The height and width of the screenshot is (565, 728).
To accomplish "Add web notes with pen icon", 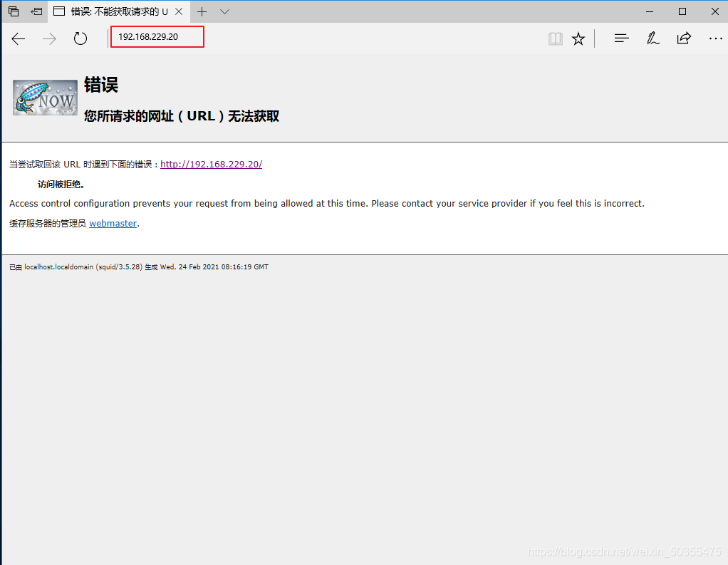I will click(652, 38).
